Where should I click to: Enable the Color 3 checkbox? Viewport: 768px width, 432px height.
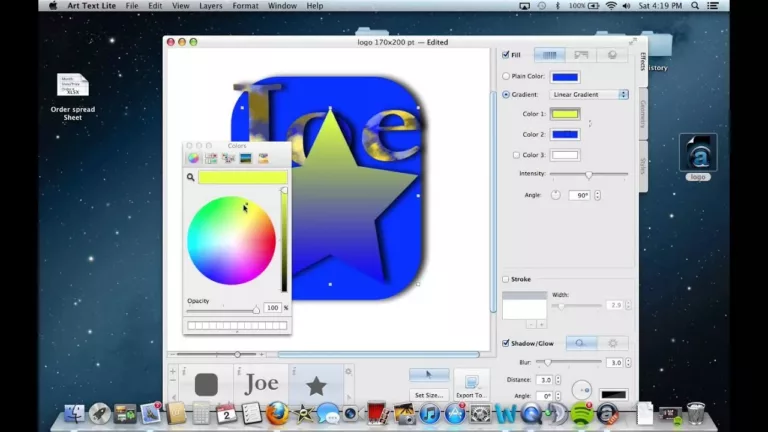516,155
